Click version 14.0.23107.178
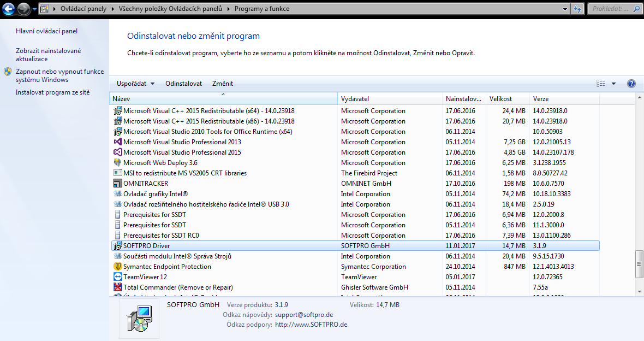Viewport: 644px width, 341px height. (x=553, y=152)
